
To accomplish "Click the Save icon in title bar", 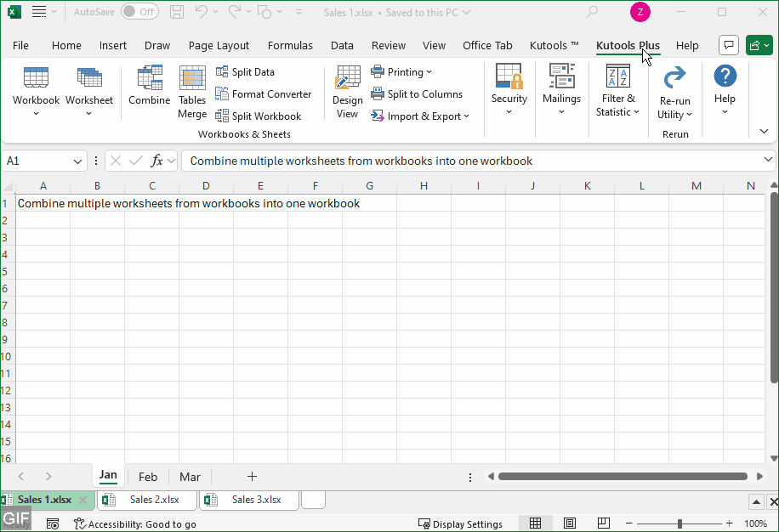I will 177,12.
